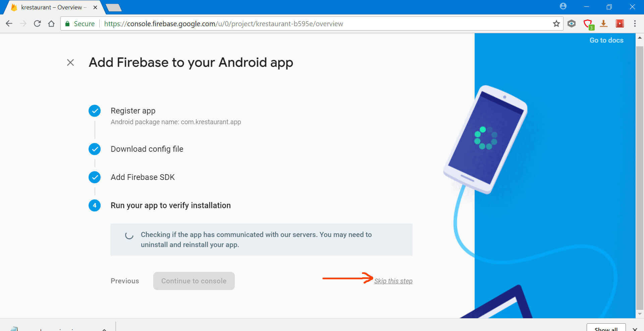Open the red film strip video extension
The image size is (644, 331).
[x=620, y=24]
